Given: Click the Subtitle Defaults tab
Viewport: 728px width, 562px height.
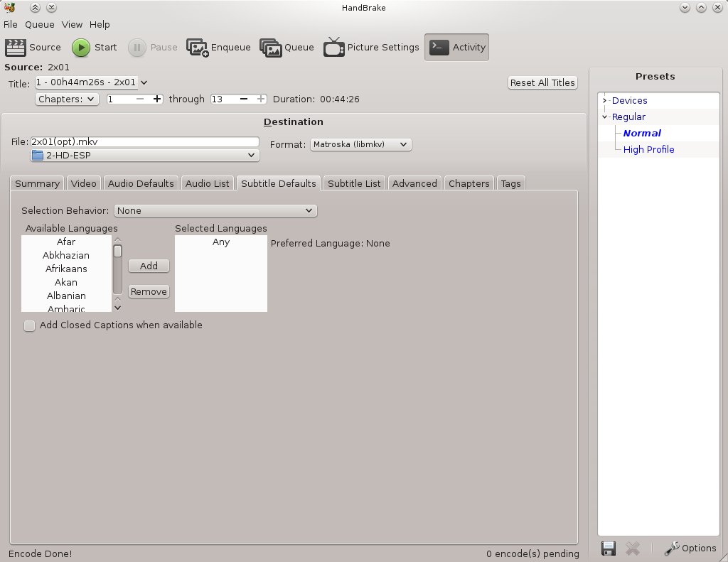Looking at the screenshot, I should point(279,183).
